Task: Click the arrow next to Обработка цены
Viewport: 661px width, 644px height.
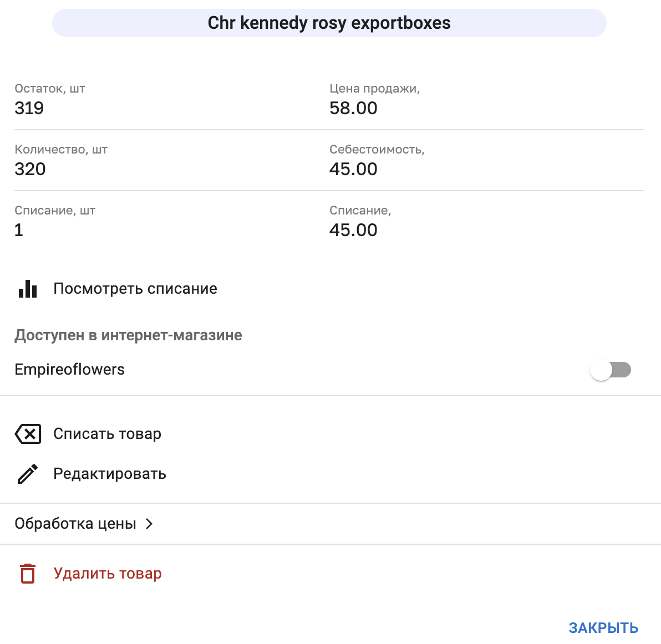Action: [149, 523]
